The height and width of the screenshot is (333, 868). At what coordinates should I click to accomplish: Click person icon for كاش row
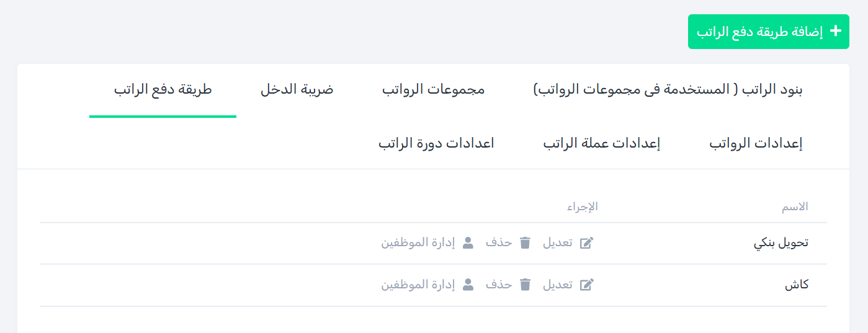(x=468, y=285)
